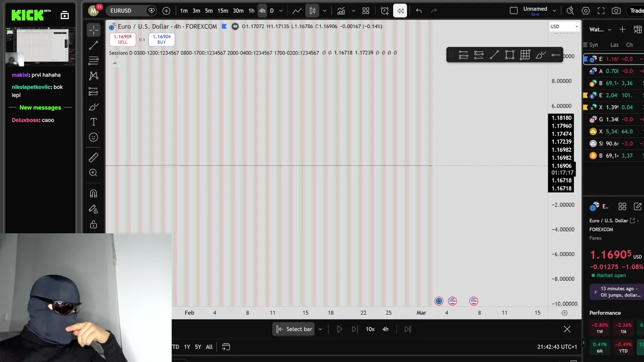Viewport: 644px width, 362px height.
Task: Open the forecasting and measurement tools
Action: [x=94, y=92]
